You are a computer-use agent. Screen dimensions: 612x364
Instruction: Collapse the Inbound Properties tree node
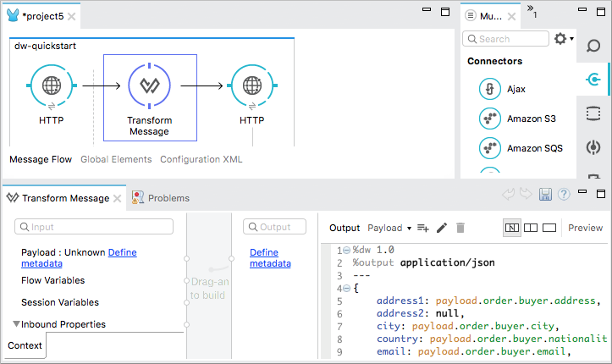pos(16,324)
